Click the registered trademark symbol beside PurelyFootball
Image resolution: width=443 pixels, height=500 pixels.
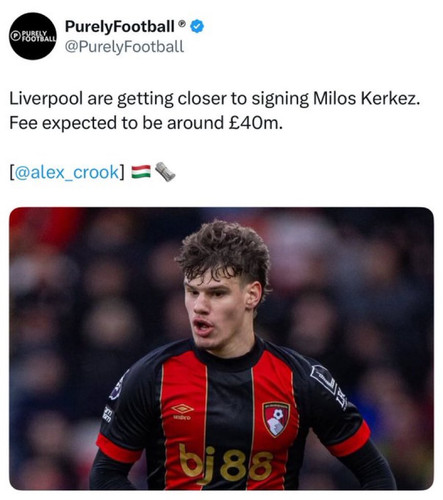(182, 24)
